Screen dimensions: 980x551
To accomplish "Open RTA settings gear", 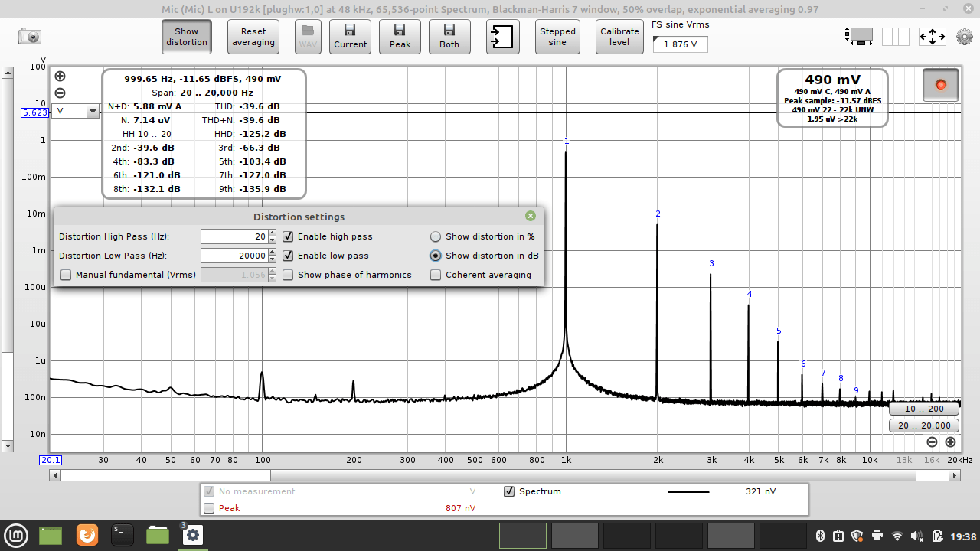I will 965,37.
